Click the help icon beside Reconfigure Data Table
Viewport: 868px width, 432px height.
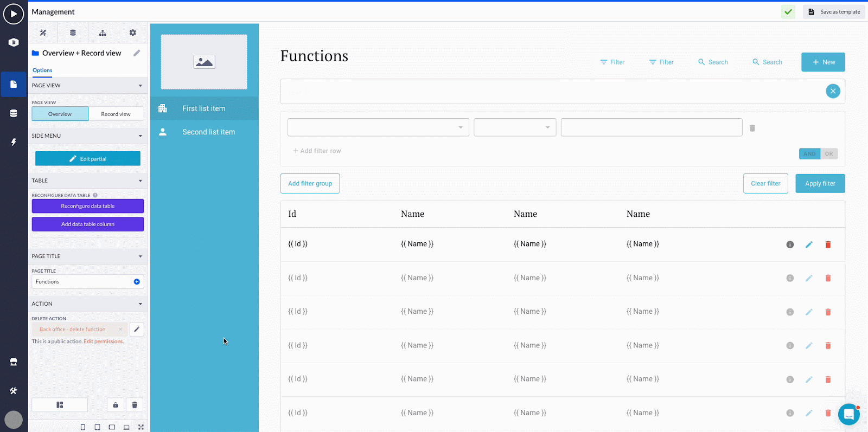(95, 195)
